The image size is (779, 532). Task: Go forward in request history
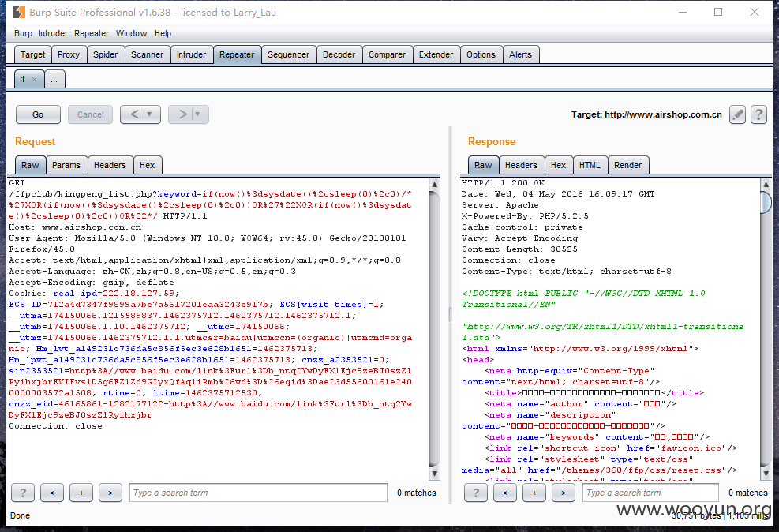click(182, 114)
